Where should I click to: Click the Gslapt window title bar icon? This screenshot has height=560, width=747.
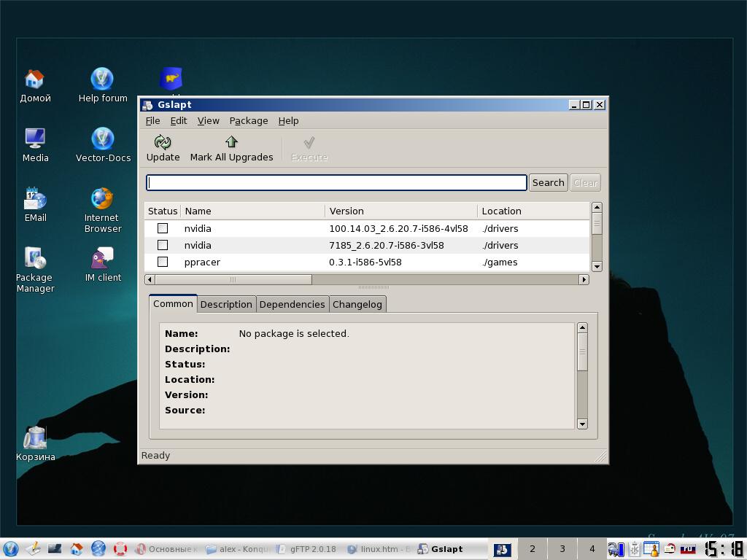(147, 105)
